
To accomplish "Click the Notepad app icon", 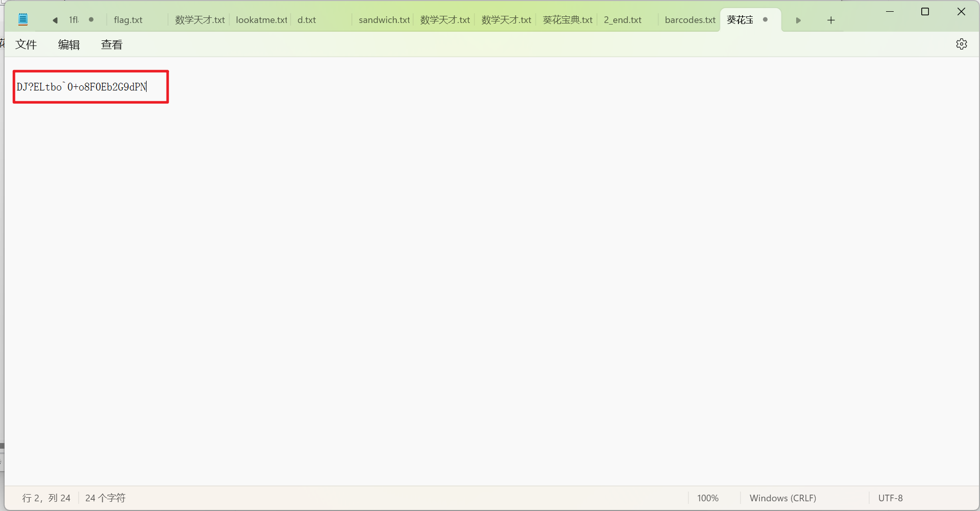I will point(23,20).
